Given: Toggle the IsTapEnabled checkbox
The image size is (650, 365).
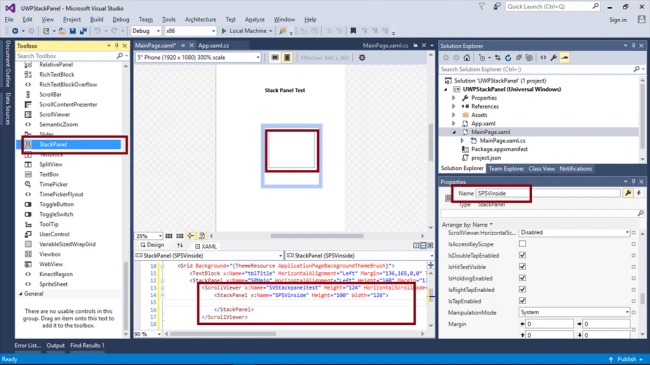Looking at the screenshot, I should coord(522,301).
